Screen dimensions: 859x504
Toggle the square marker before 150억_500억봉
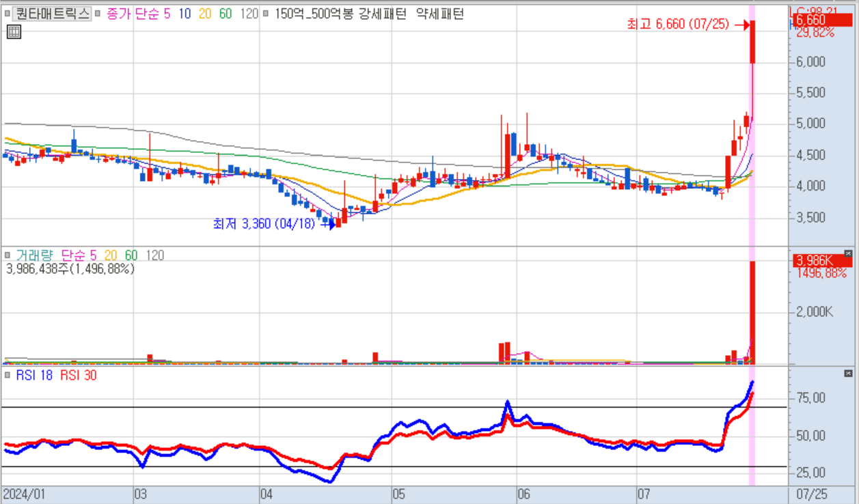[x=267, y=14]
